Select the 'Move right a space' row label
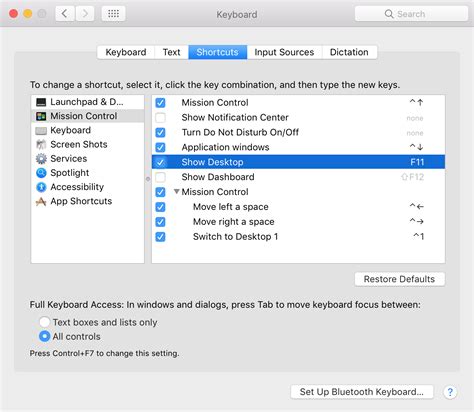 click(234, 222)
